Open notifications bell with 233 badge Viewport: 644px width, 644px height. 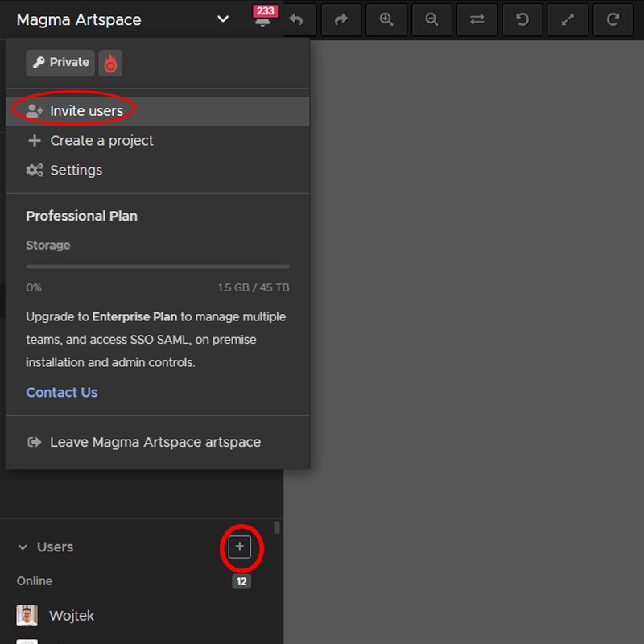point(262,20)
